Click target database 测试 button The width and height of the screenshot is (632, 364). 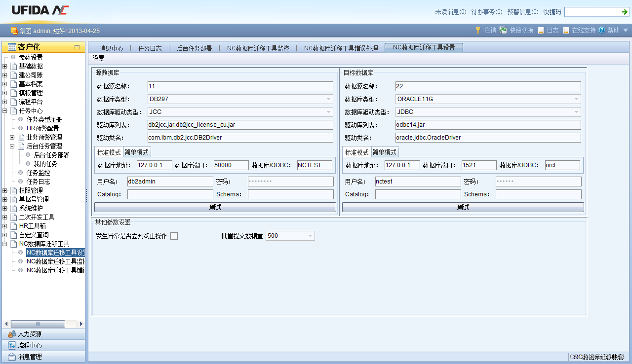coord(463,207)
